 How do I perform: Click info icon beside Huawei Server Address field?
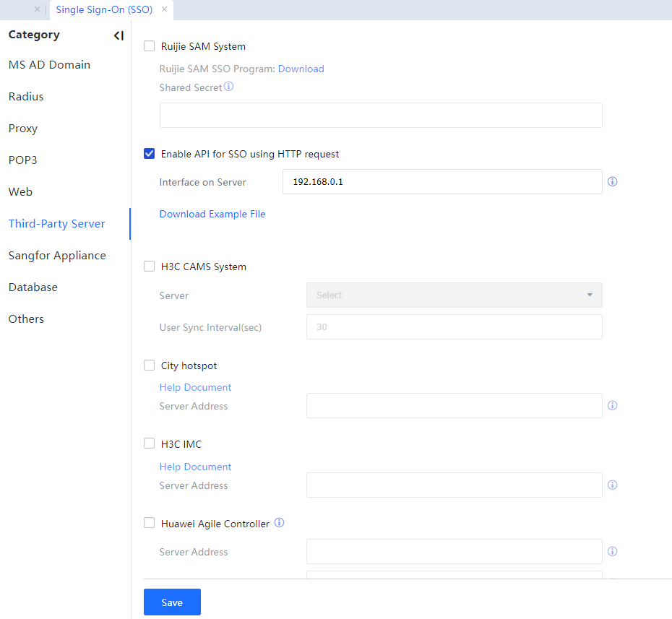(x=612, y=552)
